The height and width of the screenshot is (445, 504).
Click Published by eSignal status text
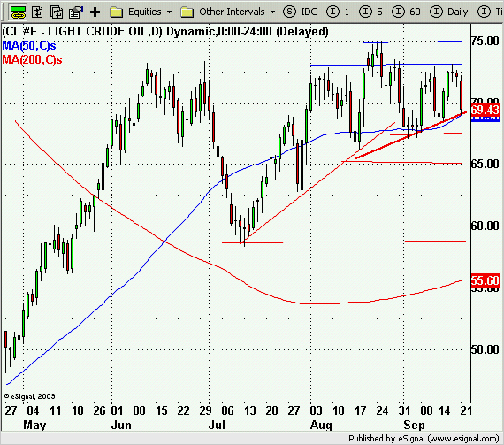coord(424,439)
